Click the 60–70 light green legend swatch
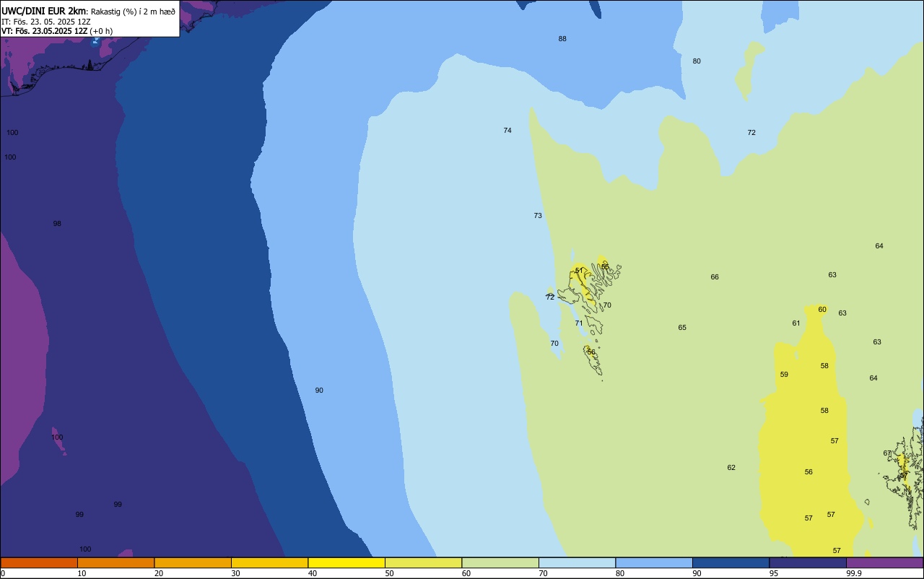Screen dimensions: 924x579 point(500,562)
